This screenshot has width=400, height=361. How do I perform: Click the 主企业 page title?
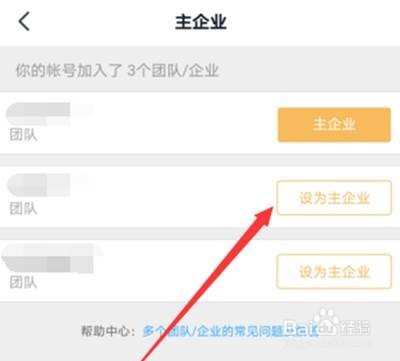point(201,22)
